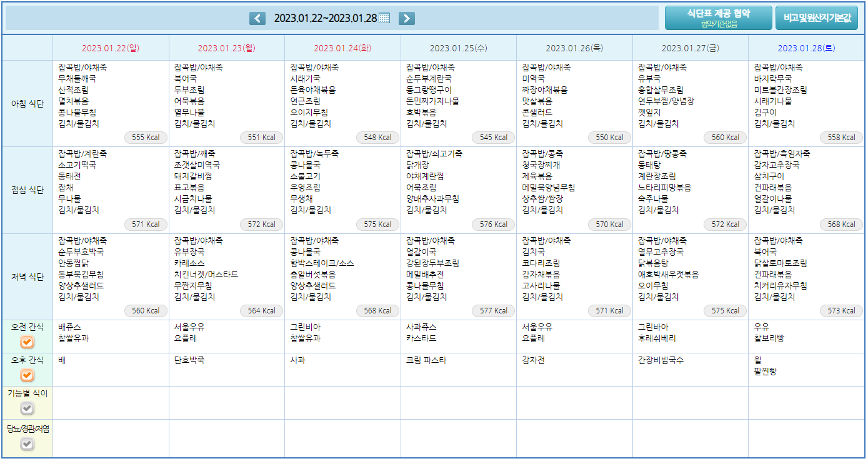This screenshot has width=868, height=461.
Task: Click the 577 Kcal badge on Wednesday dinner
Action: pyautogui.click(x=494, y=311)
